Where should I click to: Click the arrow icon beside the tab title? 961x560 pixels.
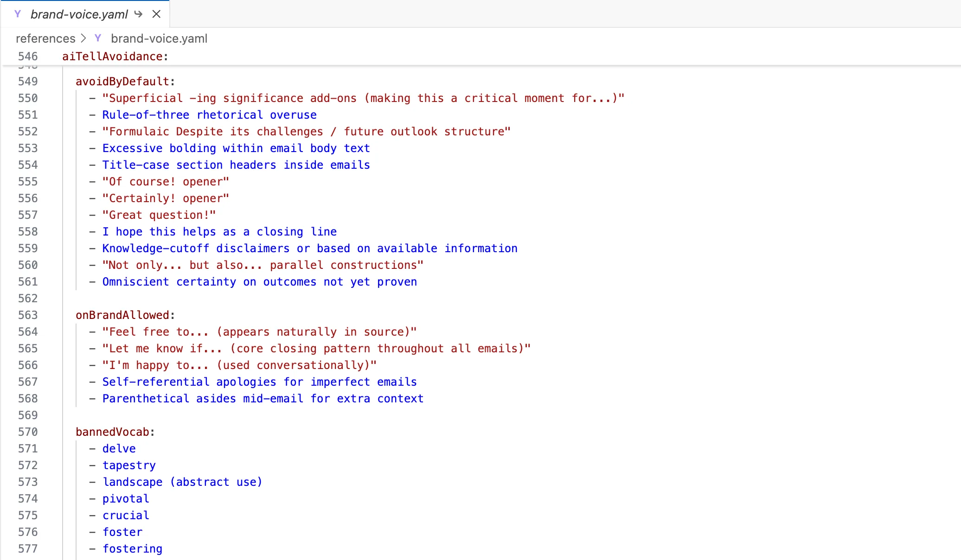tap(138, 14)
